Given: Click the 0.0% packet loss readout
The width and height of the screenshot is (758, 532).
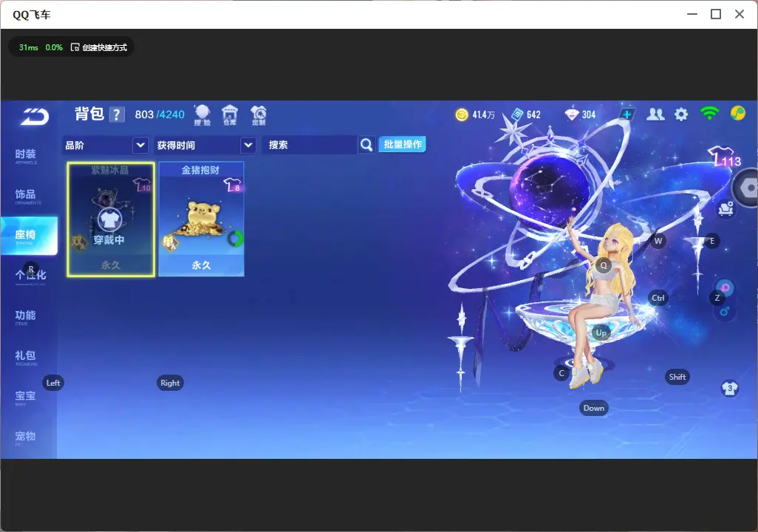Looking at the screenshot, I should coord(54,47).
